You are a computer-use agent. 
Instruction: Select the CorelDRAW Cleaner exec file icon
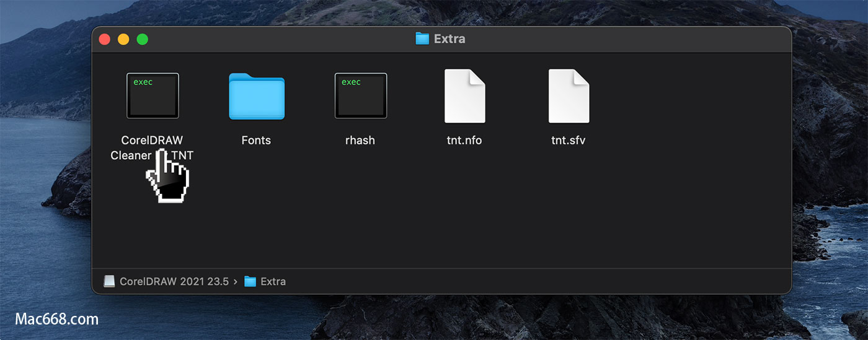[153, 96]
